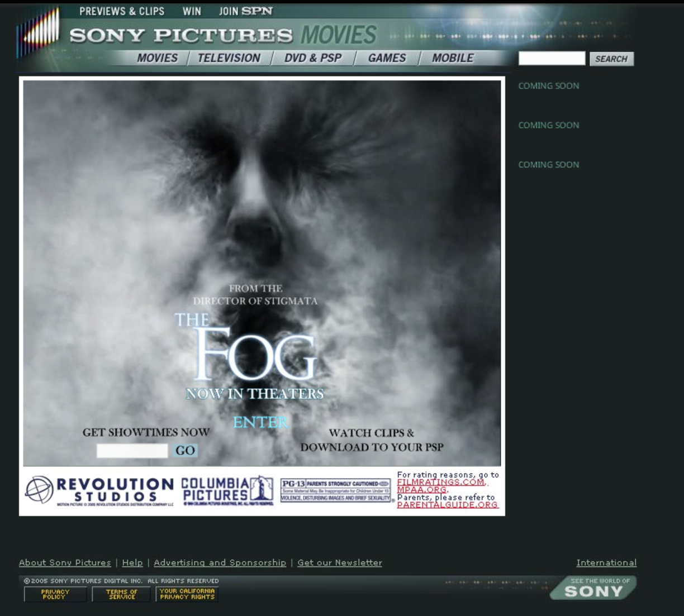
Task: Click Your California Privacy Rights button
Action: pyautogui.click(x=187, y=594)
